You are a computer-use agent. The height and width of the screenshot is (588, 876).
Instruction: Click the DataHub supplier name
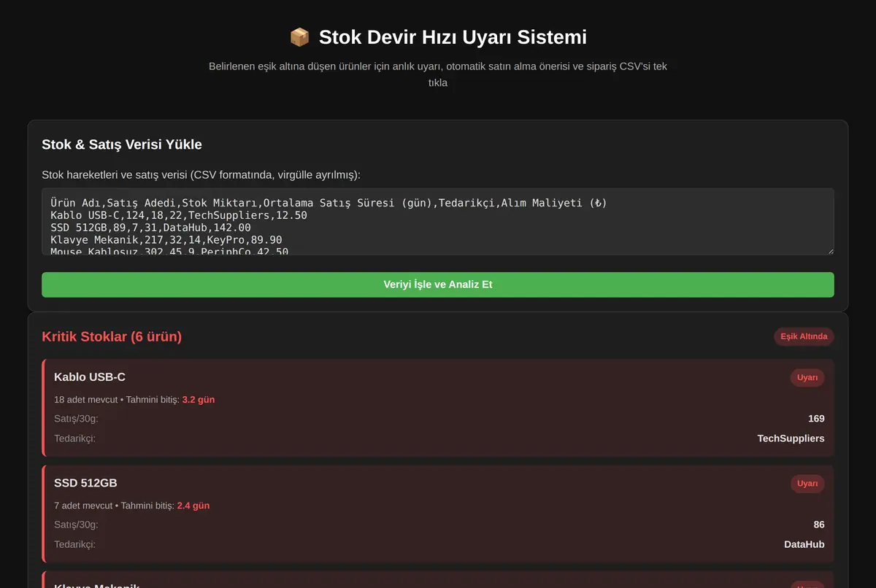(804, 544)
